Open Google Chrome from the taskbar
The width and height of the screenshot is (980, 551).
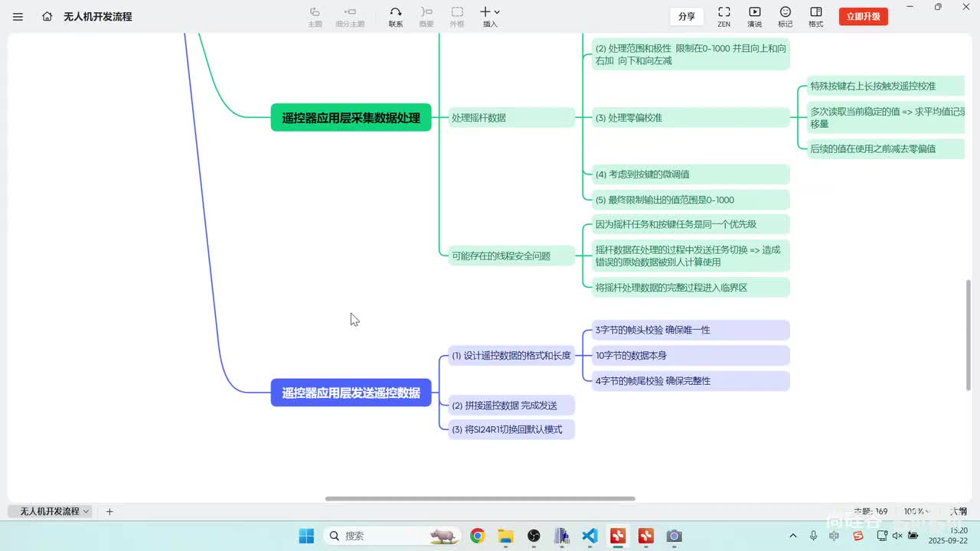tap(477, 536)
